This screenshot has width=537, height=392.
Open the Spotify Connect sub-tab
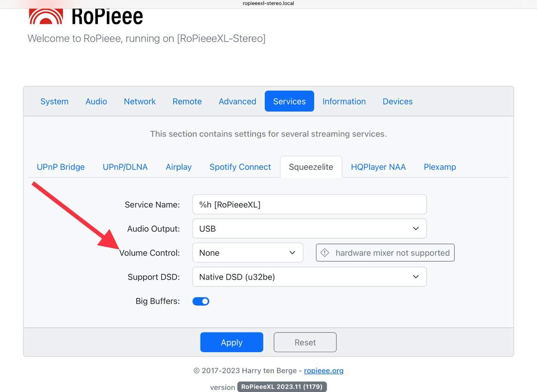pyautogui.click(x=240, y=167)
